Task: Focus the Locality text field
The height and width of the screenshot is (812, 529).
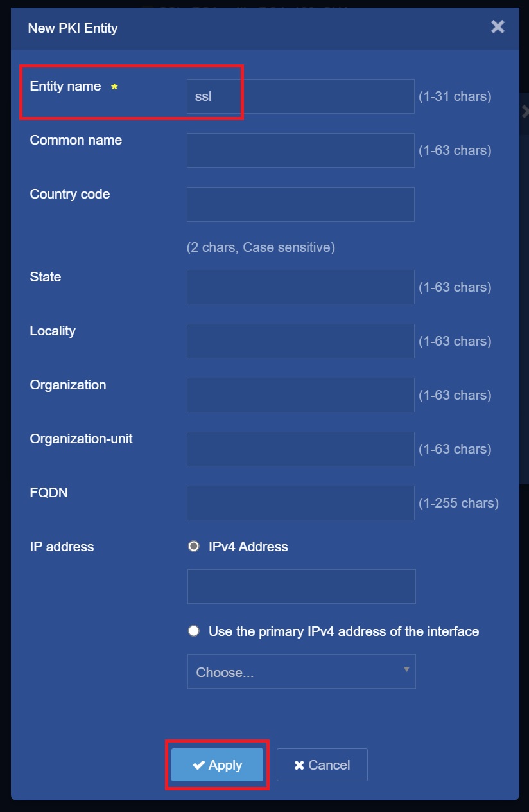Action: [300, 341]
